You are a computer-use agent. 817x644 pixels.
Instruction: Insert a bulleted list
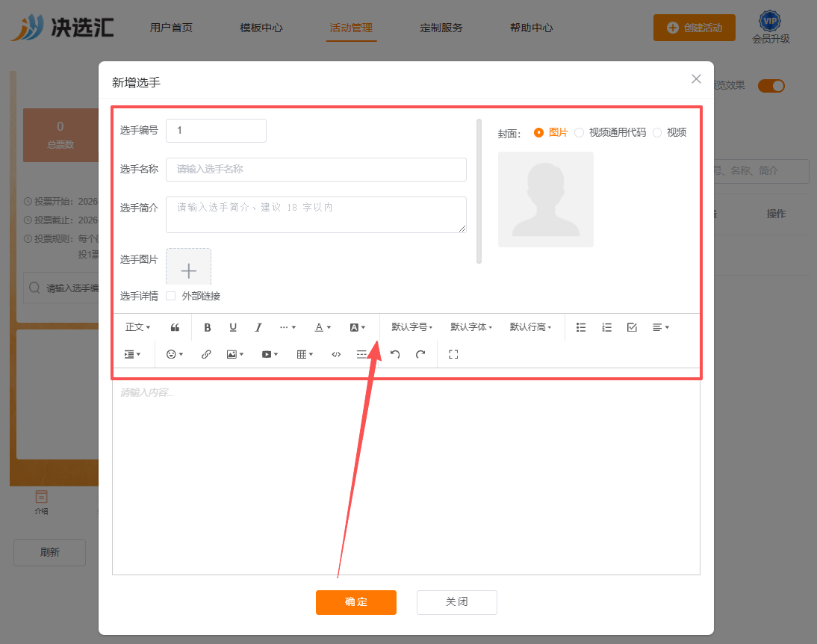click(x=581, y=327)
